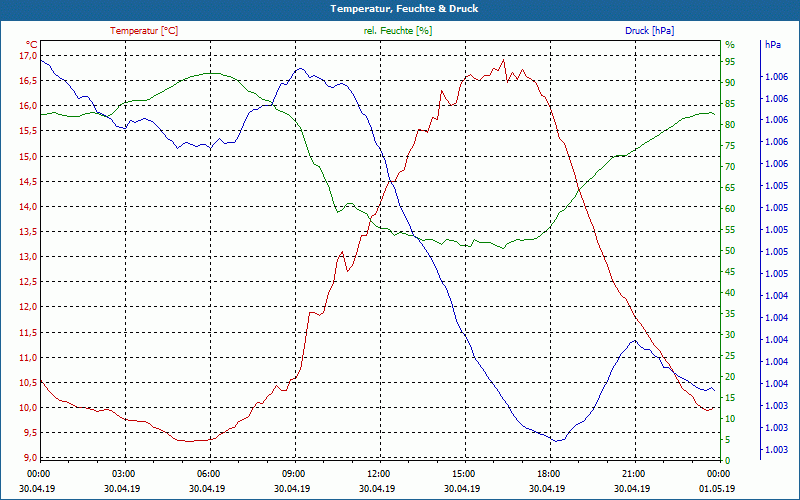Click the "21:00" time axis label
800x500 pixels.
pyautogui.click(x=634, y=473)
